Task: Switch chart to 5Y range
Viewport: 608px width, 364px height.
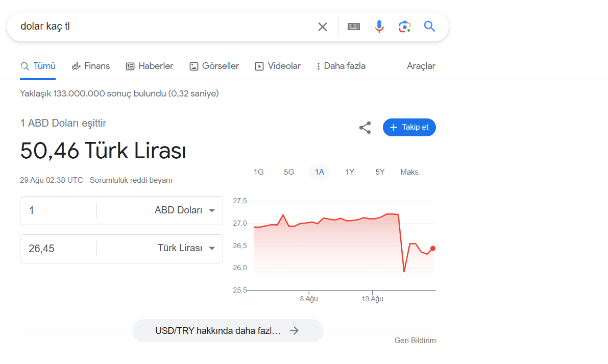Action: [x=380, y=172]
